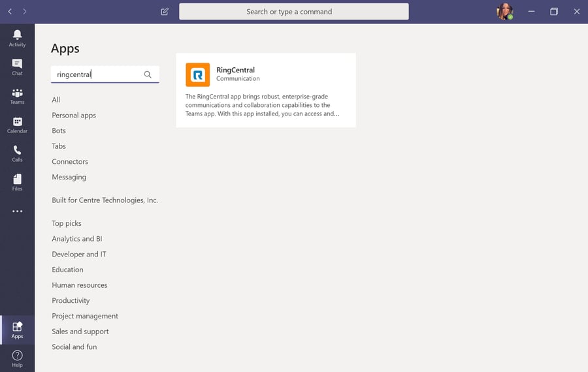Filter apps by Tabs

[59, 146]
